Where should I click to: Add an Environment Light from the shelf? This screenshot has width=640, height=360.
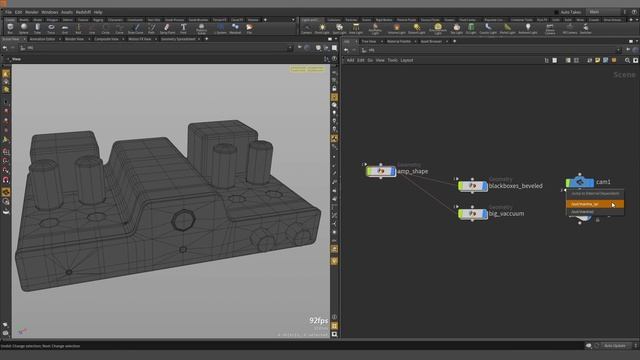pos(438,29)
